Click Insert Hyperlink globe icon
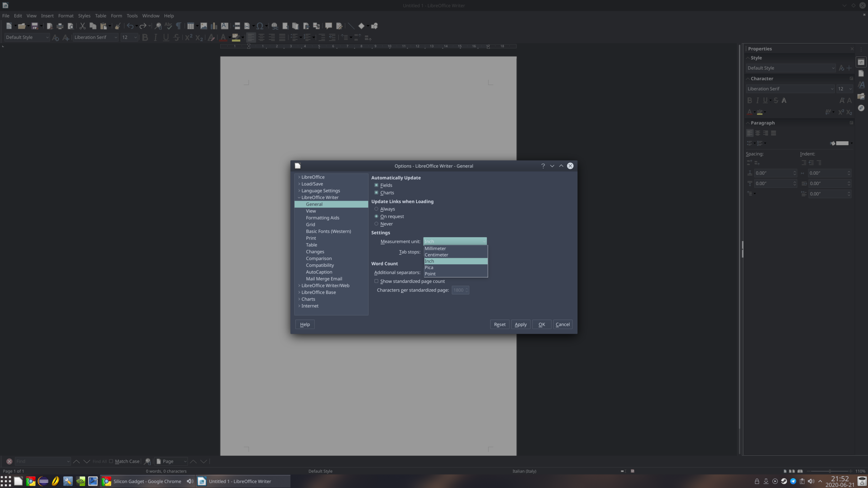868x488 pixels. tap(275, 26)
